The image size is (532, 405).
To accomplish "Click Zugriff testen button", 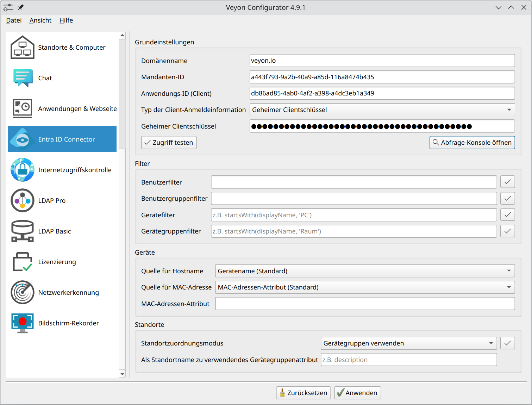I will click(x=169, y=143).
